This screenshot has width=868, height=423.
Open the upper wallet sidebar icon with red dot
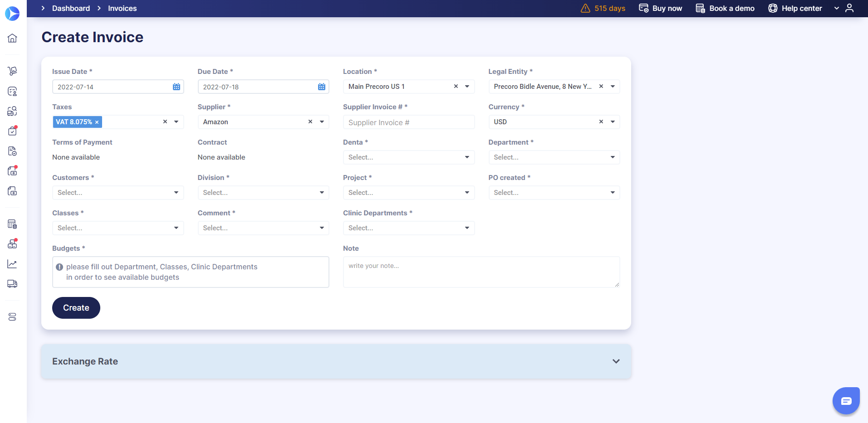pyautogui.click(x=12, y=171)
